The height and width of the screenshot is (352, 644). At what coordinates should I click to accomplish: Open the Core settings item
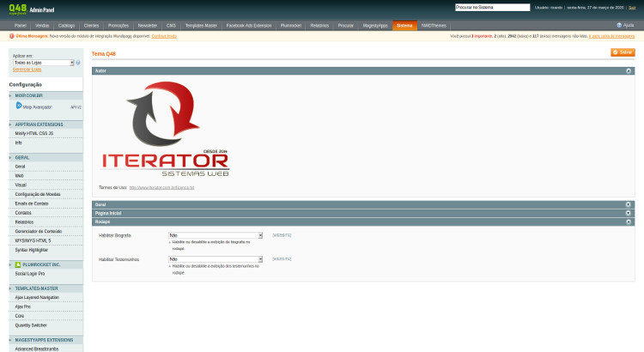click(20, 316)
